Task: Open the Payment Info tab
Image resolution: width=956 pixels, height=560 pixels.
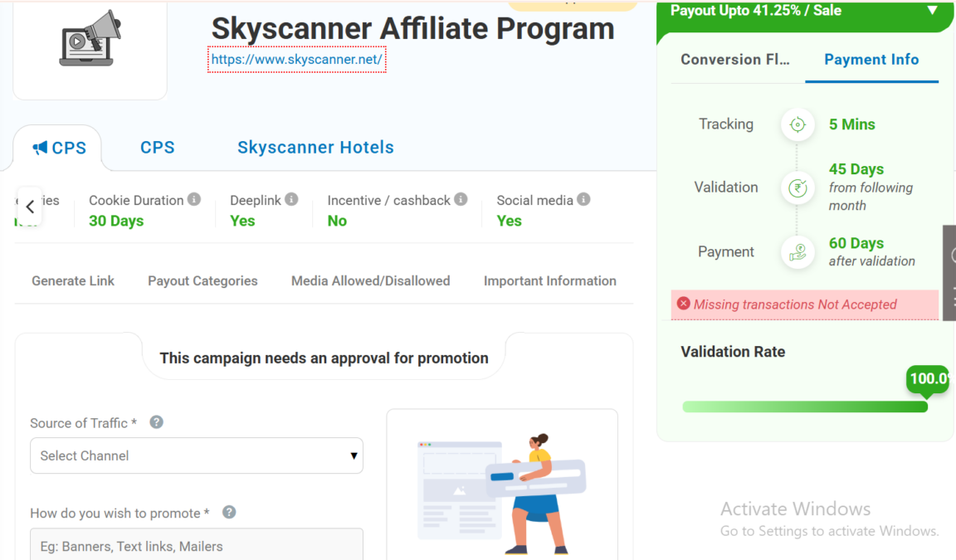Action: pos(871,60)
